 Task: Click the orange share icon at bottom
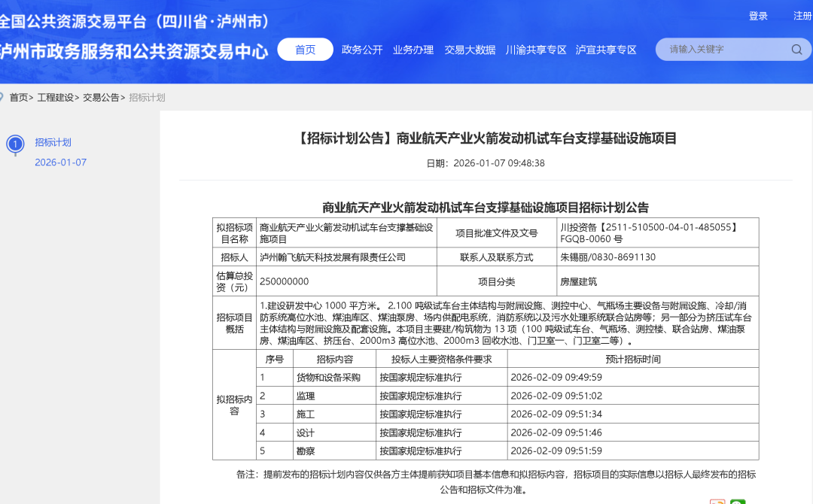coord(717,501)
